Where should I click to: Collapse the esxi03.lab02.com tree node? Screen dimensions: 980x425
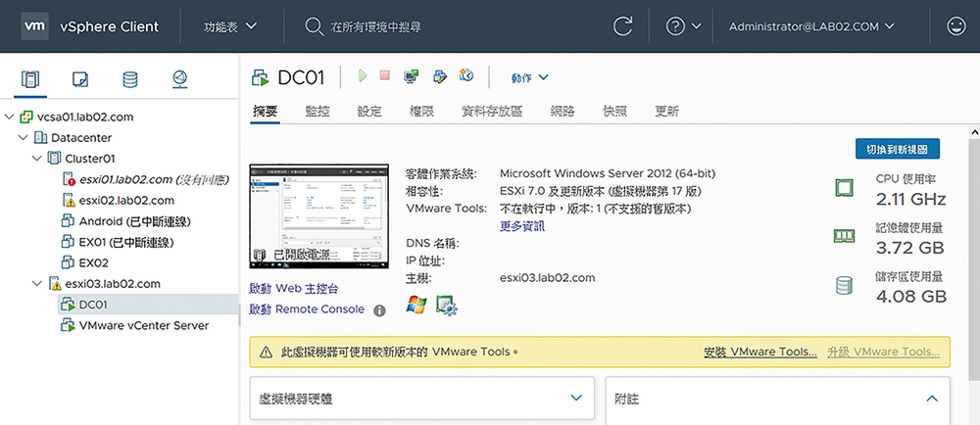pos(37,284)
